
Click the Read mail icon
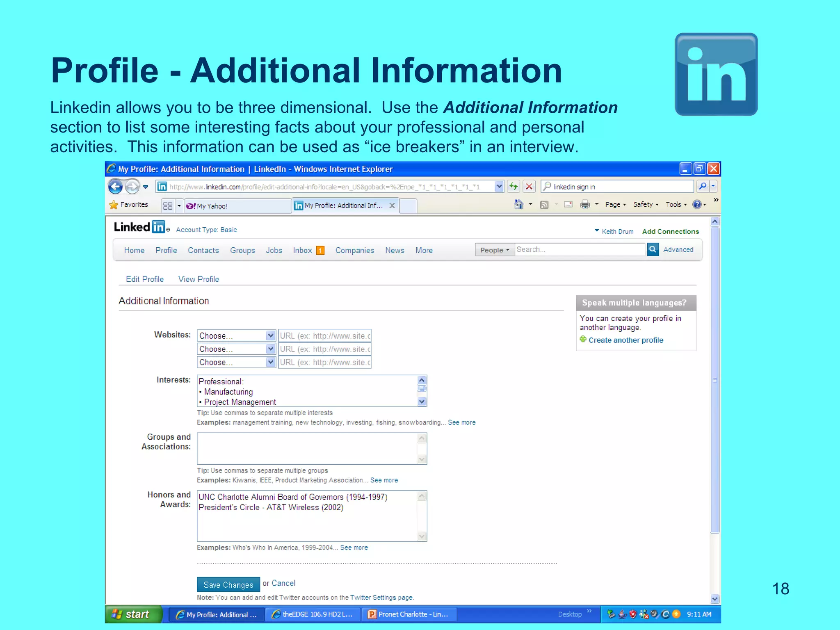(568, 204)
